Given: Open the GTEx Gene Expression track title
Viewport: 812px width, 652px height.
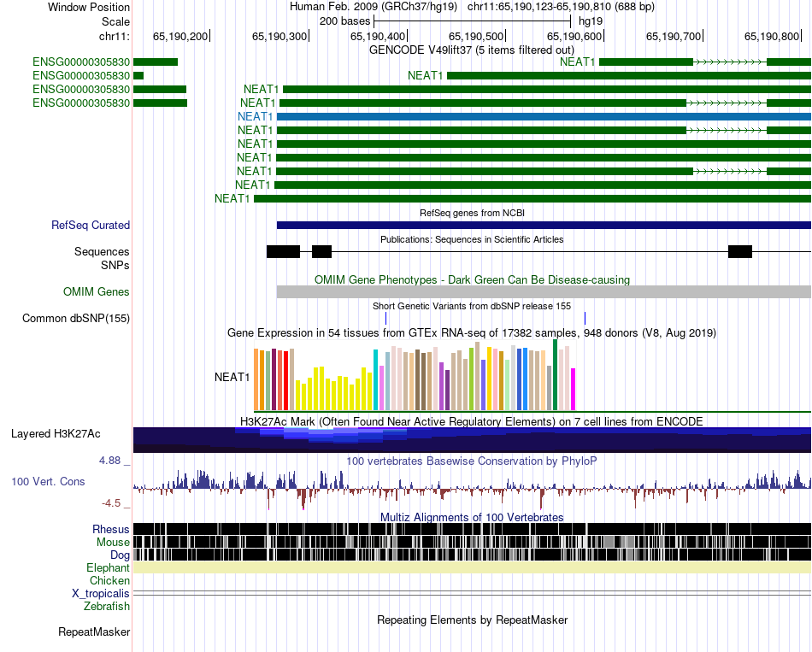Looking at the screenshot, I should 472,333.
